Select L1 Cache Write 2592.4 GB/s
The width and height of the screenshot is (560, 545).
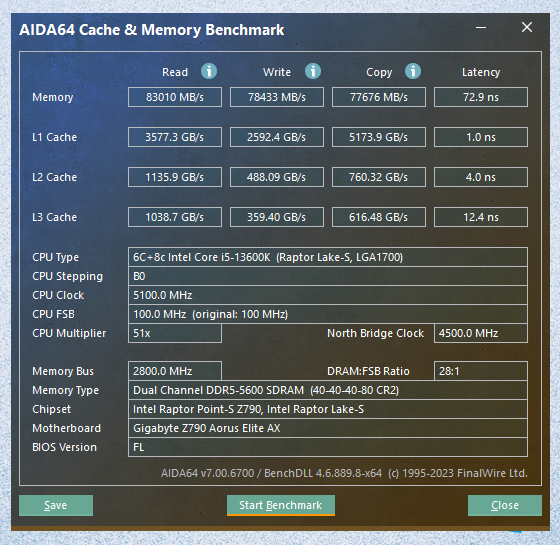[x=277, y=137]
